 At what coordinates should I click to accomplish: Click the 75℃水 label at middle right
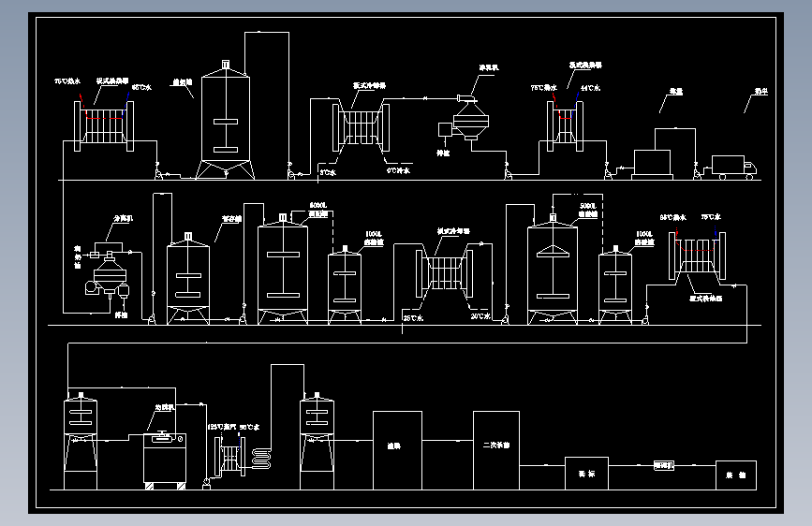(x=711, y=217)
